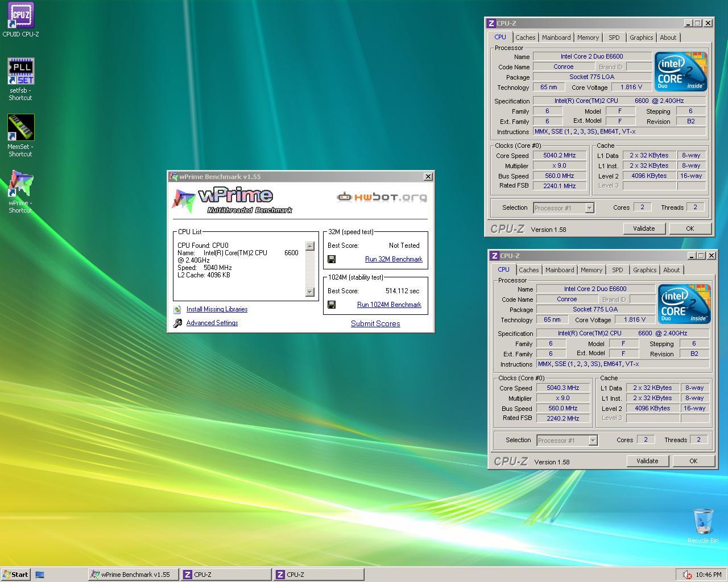Run the 32M Benchmark link
The image size is (728, 582).
394,259
